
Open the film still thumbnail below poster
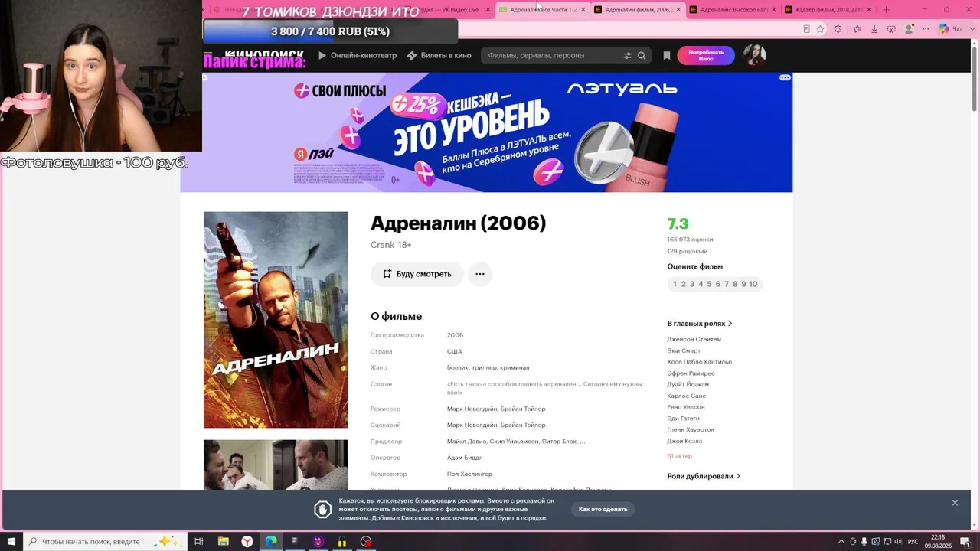[276, 465]
